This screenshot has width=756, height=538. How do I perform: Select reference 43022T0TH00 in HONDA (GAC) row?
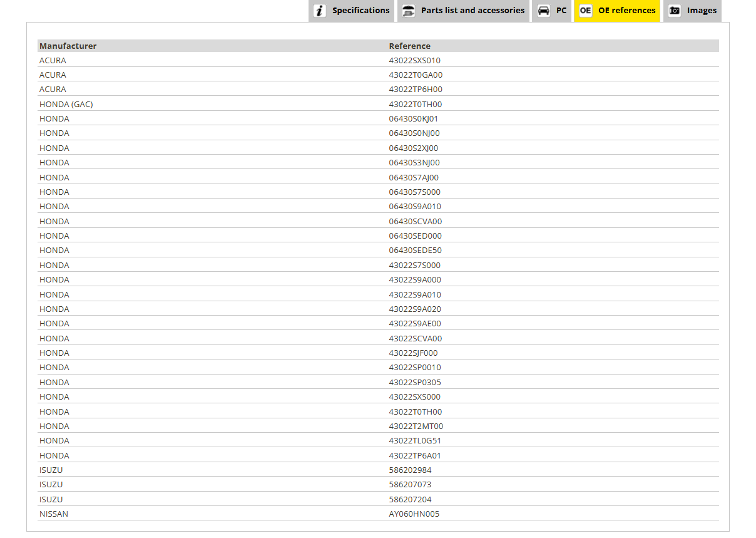[x=416, y=104]
